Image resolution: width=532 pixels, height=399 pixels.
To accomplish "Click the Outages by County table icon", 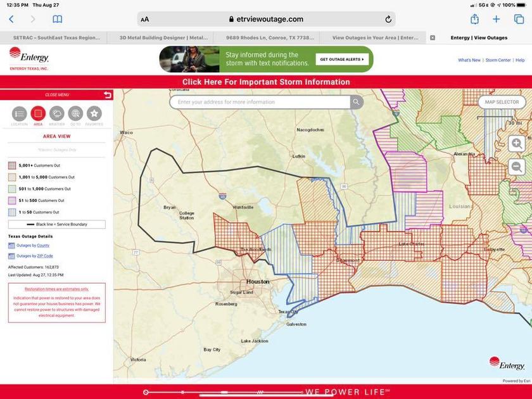I will pos(11,246).
